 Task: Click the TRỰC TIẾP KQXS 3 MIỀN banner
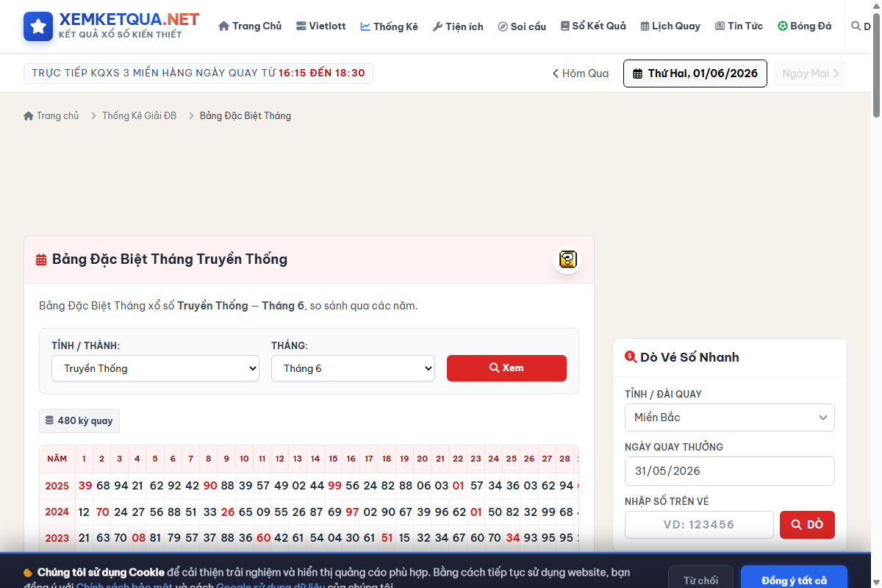pyautogui.click(x=198, y=73)
